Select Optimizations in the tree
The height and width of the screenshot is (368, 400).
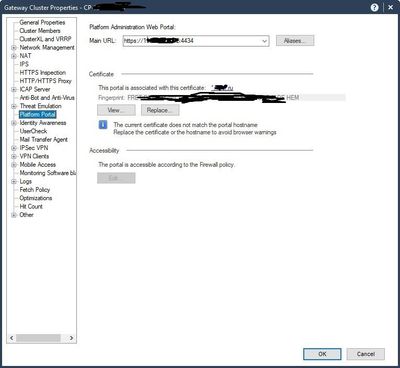(x=36, y=198)
